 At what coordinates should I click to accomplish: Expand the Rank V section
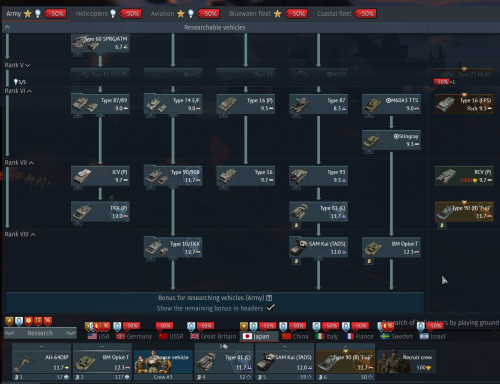[x=17, y=65]
